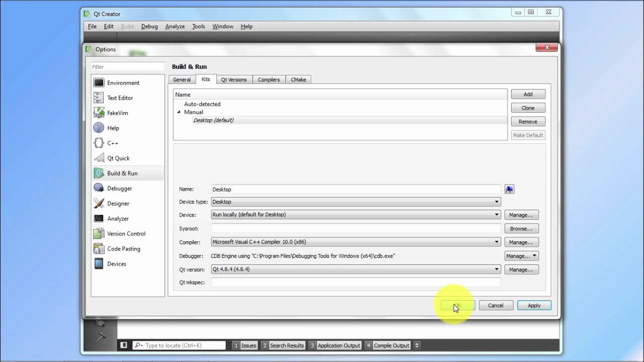Open the Debug menu
The height and width of the screenshot is (362, 644).
click(149, 26)
